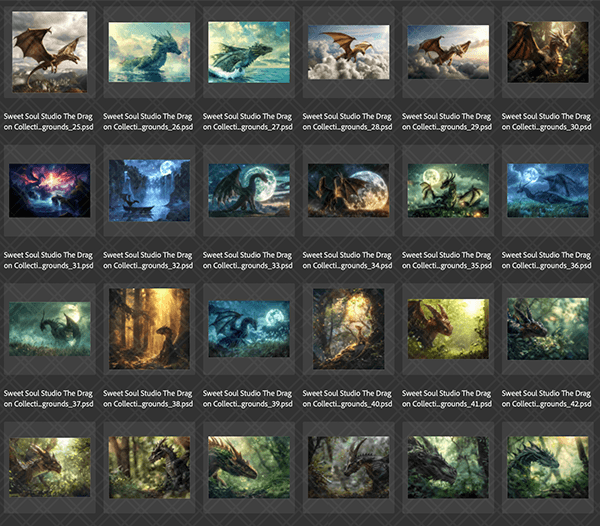Select the grounds_25.psd dragon thumbnail

pos(50,52)
